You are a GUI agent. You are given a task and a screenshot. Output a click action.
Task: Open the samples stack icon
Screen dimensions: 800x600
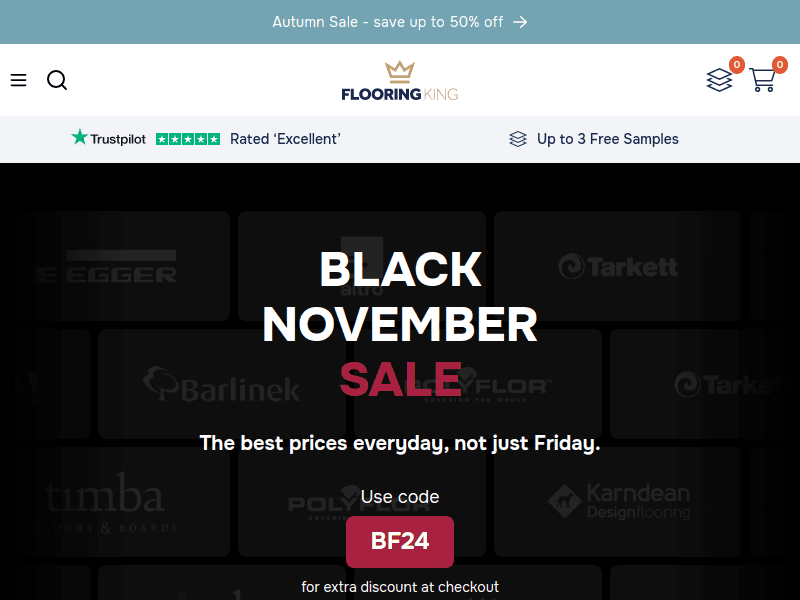(719, 80)
